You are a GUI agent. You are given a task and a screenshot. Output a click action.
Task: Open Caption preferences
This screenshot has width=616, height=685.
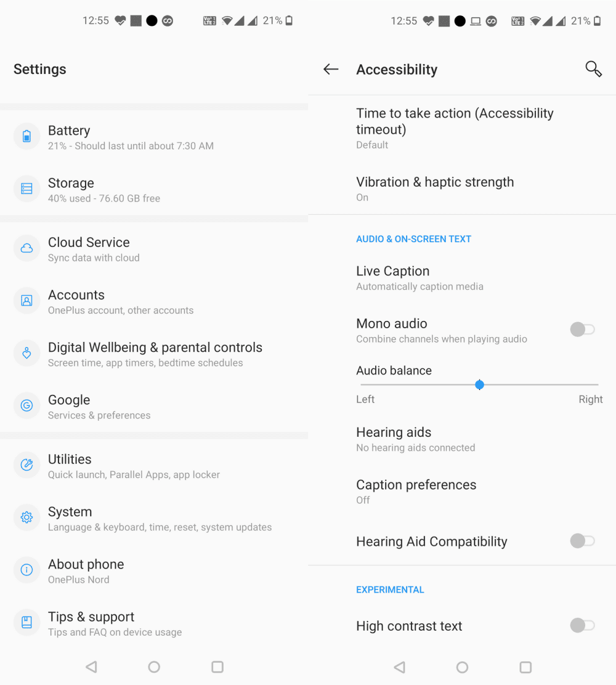pyautogui.click(x=416, y=491)
